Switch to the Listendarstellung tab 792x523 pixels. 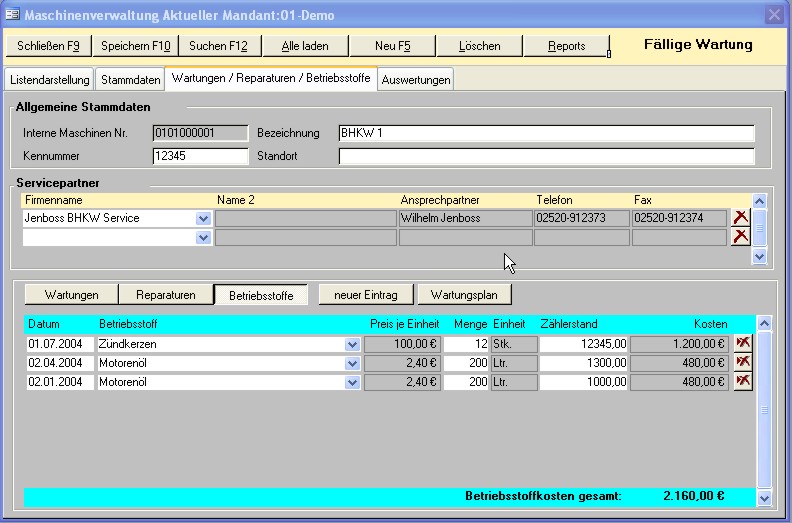[49, 80]
